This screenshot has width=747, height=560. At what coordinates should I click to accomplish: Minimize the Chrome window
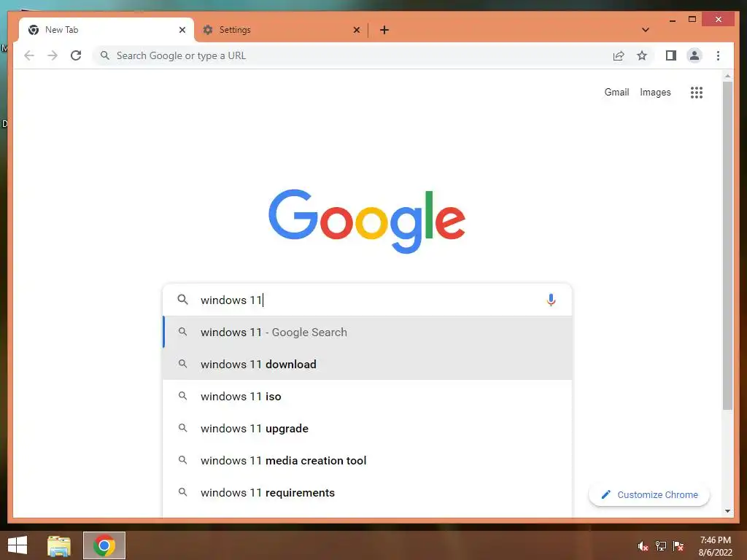coord(672,20)
